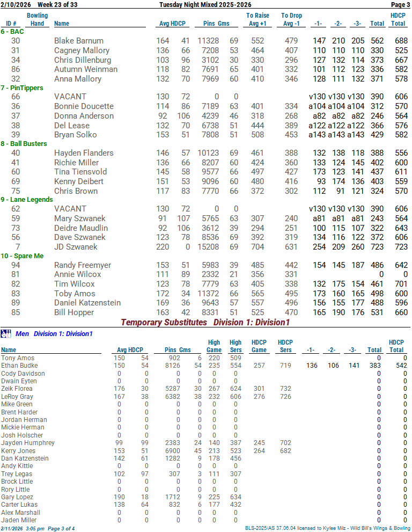Click bowler name Bryan Solko

click(75, 135)
